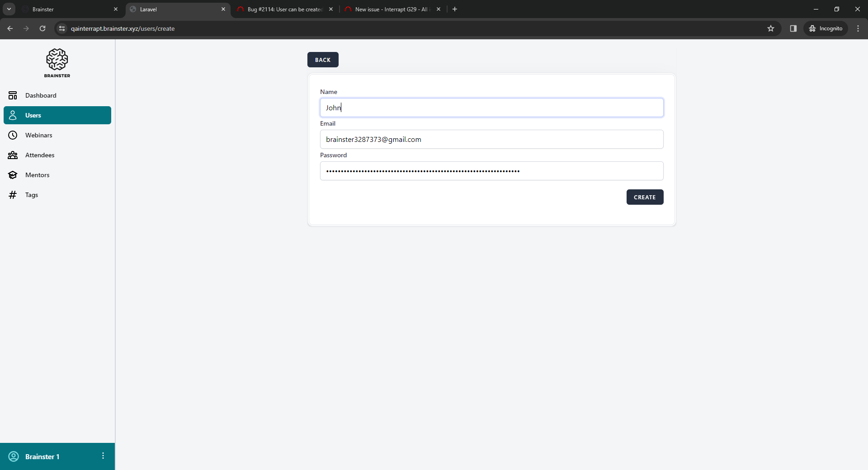
Task: Switch to the Bug #2114 browser tab
Action: click(284, 9)
